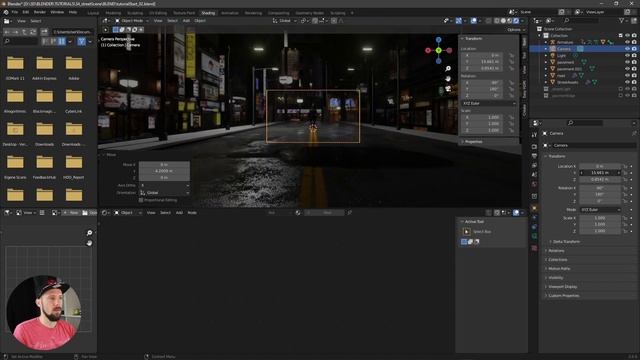Open the Render menu
This screenshot has height=360, width=640.
40,12
